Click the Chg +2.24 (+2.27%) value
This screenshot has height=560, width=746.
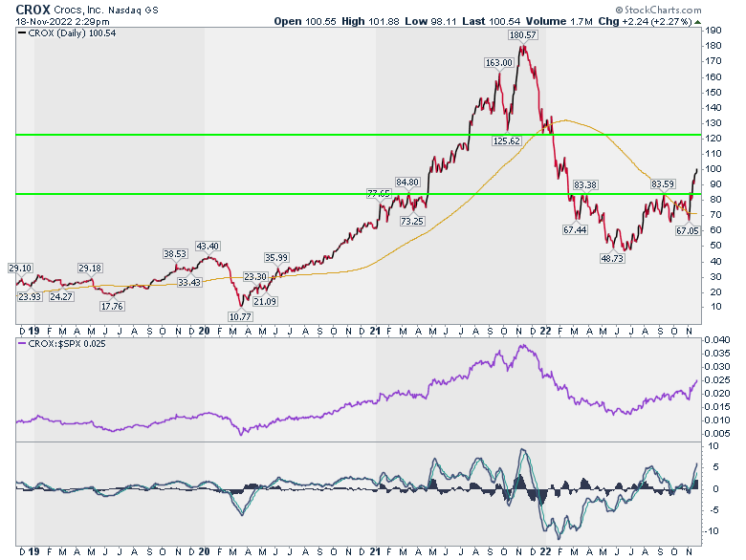tap(645, 21)
